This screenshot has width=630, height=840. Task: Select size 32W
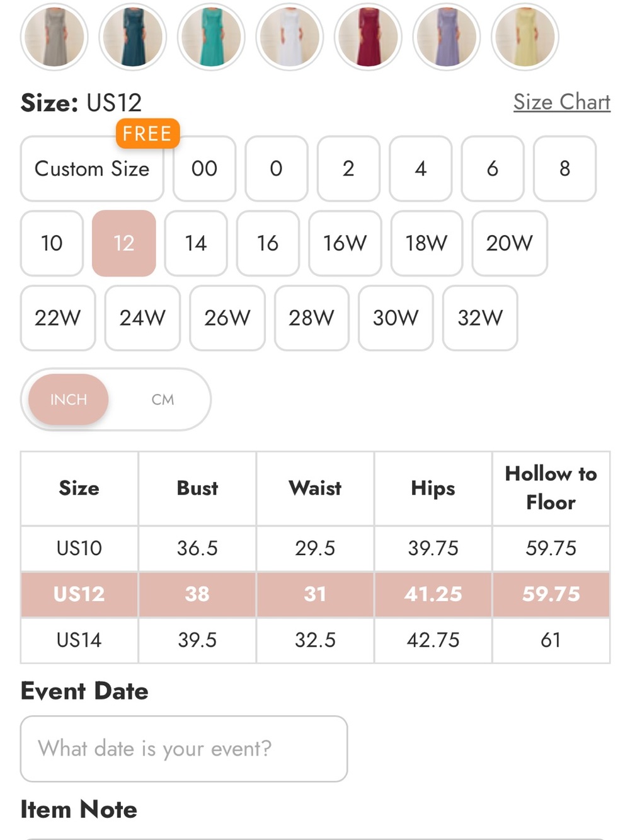(480, 318)
